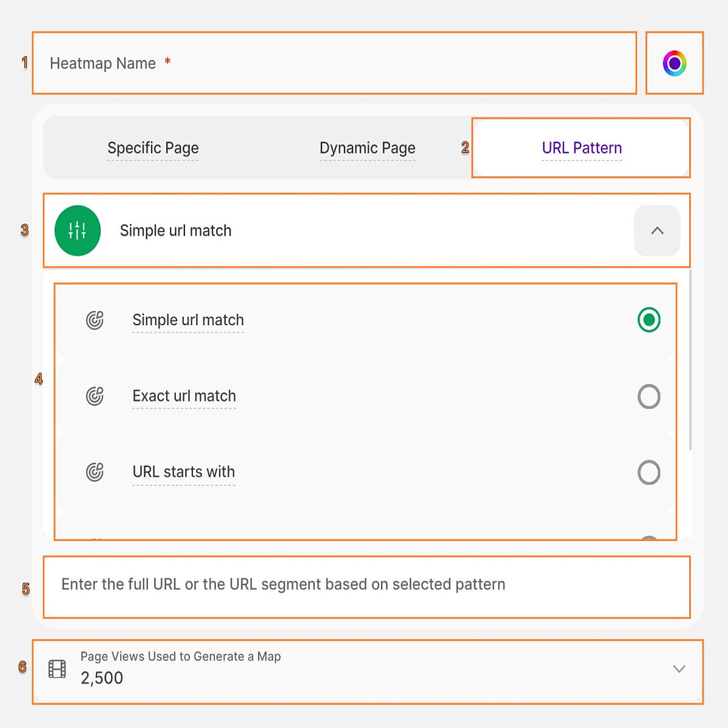Click target icon beside URL starts with
This screenshot has width=728, height=728.
95,472
